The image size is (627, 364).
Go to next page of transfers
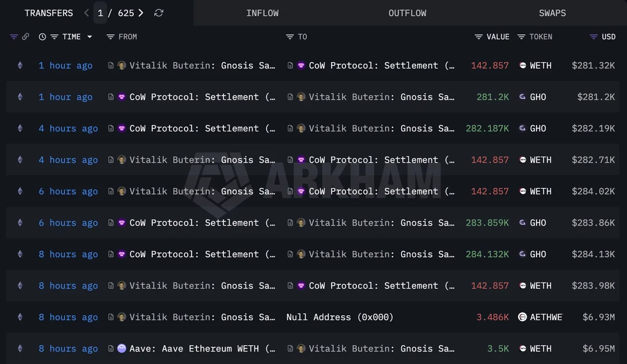(141, 13)
